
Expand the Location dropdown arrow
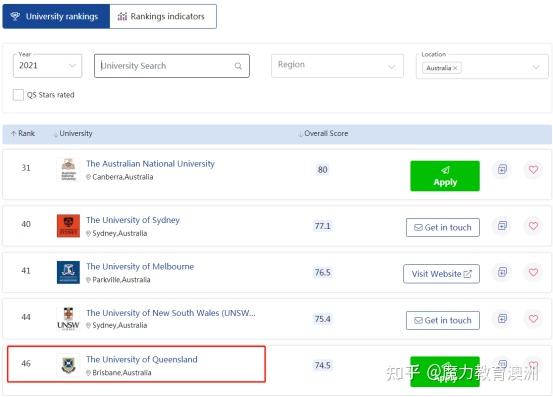point(536,67)
